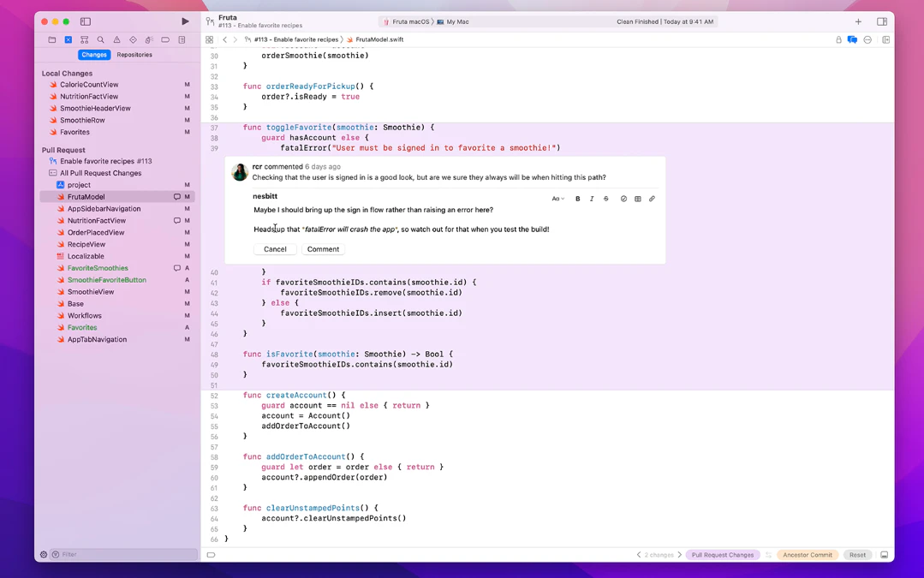Click the lock icon in the jump bar
The image size is (924, 578).
click(837, 40)
